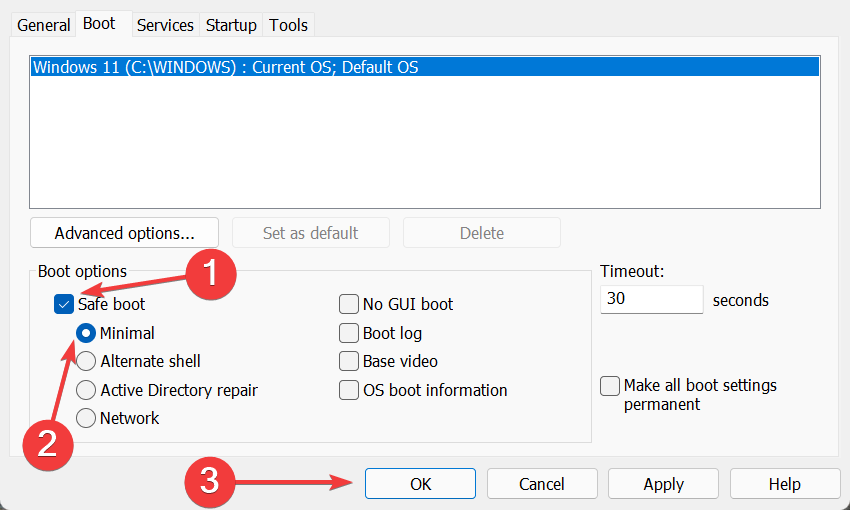Switch to the General tab

44,25
